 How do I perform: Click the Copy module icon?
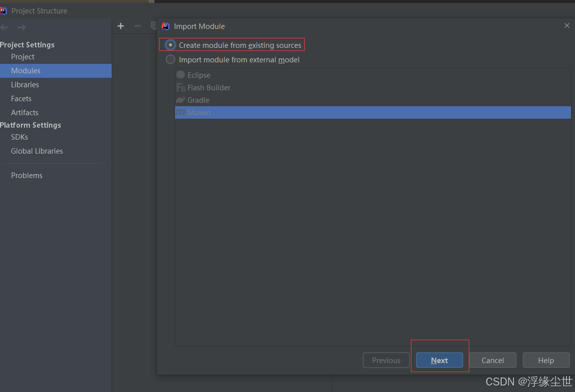154,26
